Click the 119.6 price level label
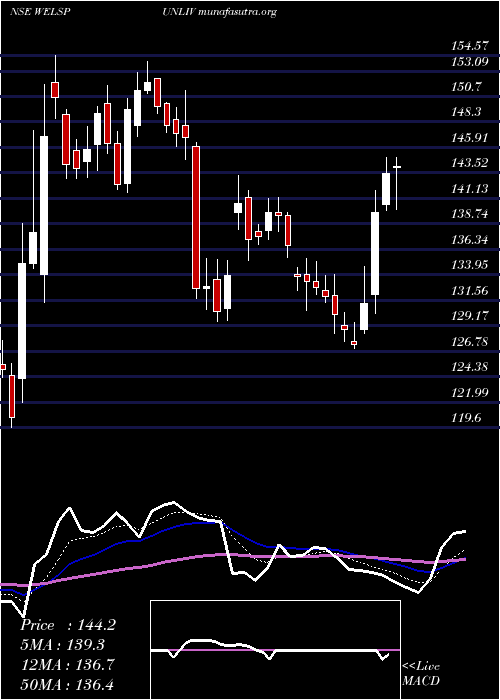This screenshot has height=700, width=500. (x=466, y=418)
